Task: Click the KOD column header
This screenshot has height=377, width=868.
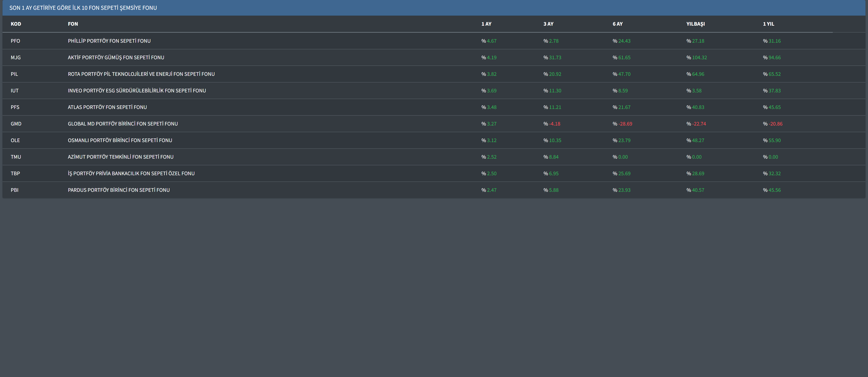Action: 16,24
